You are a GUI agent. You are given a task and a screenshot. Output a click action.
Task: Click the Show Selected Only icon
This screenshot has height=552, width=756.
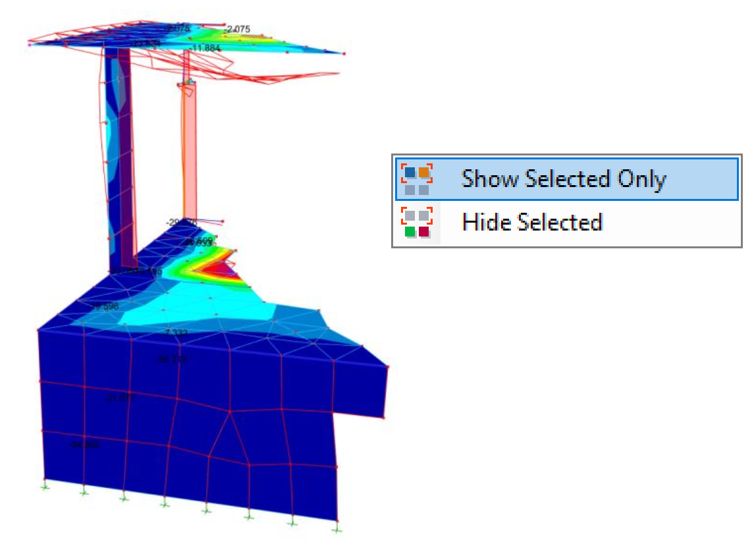pos(417,179)
